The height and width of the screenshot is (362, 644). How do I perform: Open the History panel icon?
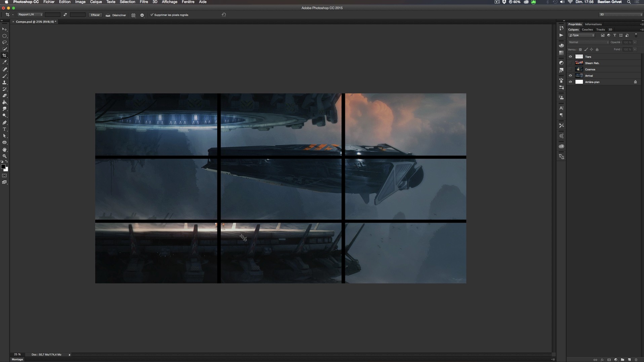pos(561,28)
